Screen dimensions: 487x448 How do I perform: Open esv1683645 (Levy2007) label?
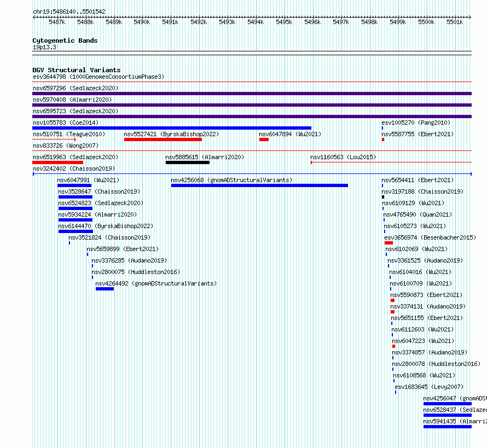pyautogui.click(x=429, y=387)
